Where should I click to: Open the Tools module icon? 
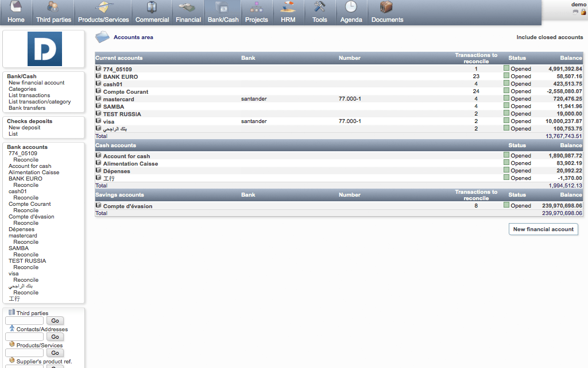point(320,7)
